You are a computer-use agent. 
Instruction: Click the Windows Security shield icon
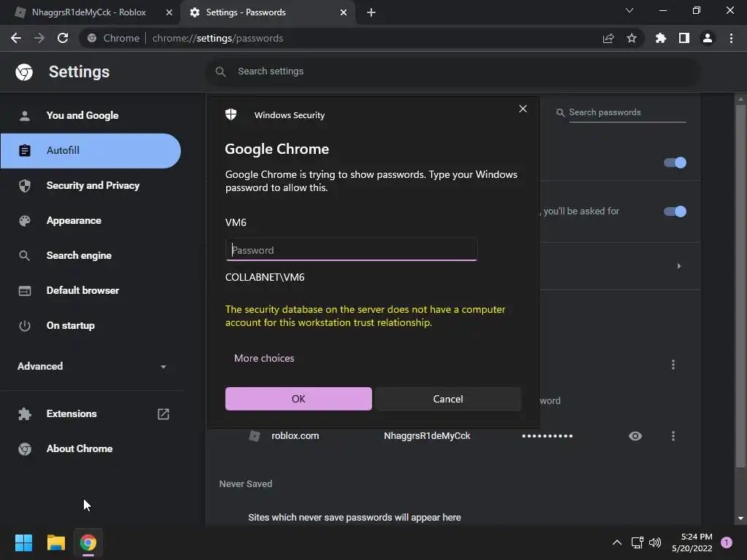pos(231,114)
